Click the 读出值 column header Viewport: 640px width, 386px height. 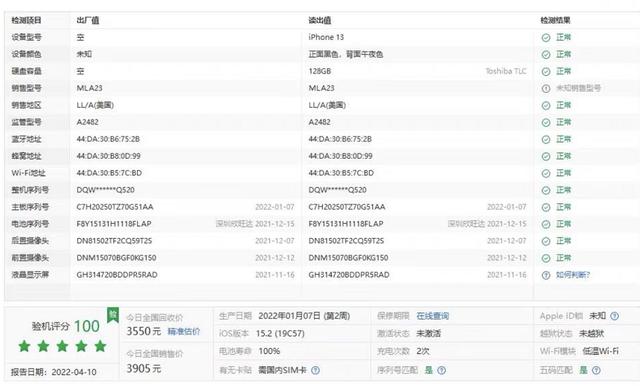[320, 20]
